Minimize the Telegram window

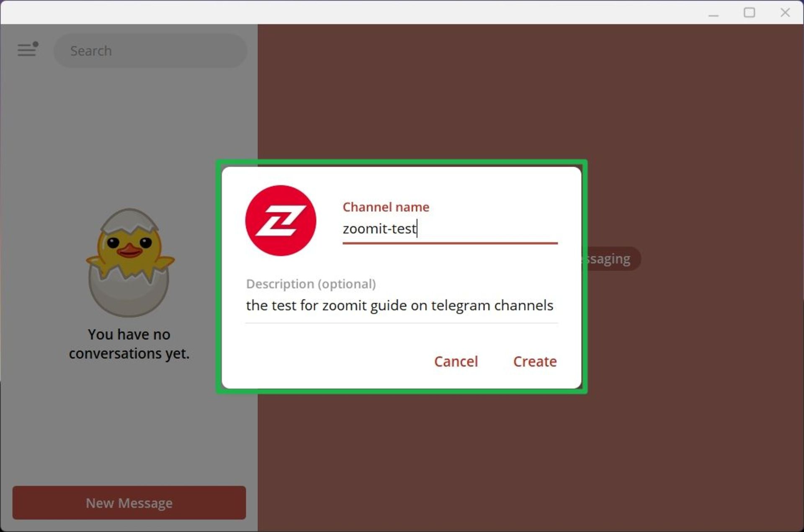pos(714,13)
